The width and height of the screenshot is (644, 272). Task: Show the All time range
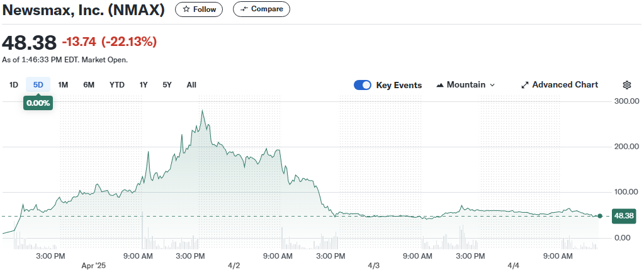pyautogui.click(x=191, y=84)
